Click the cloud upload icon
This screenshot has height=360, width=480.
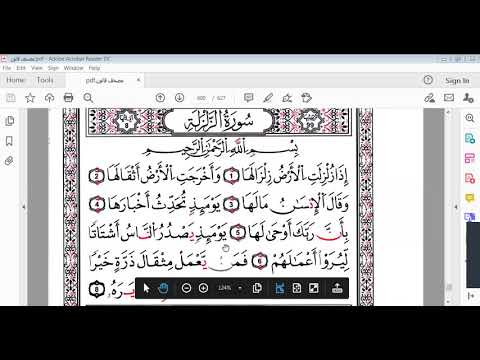click(49, 98)
